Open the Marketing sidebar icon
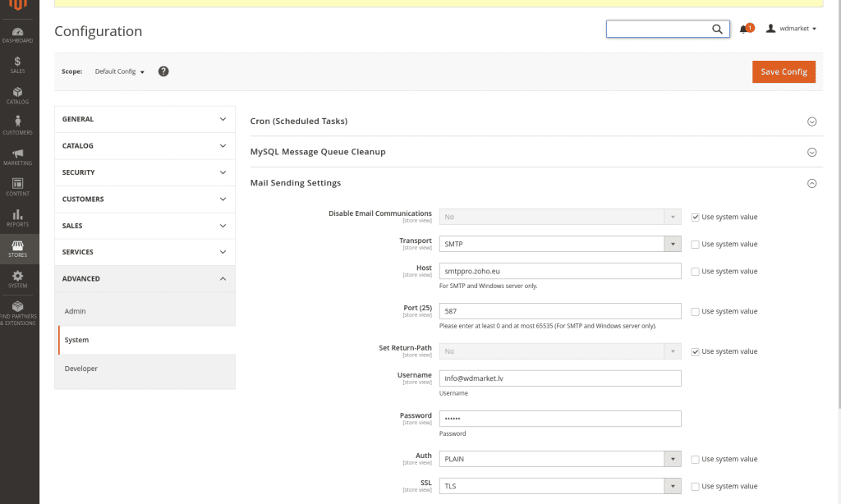841x504 pixels. (x=17, y=156)
